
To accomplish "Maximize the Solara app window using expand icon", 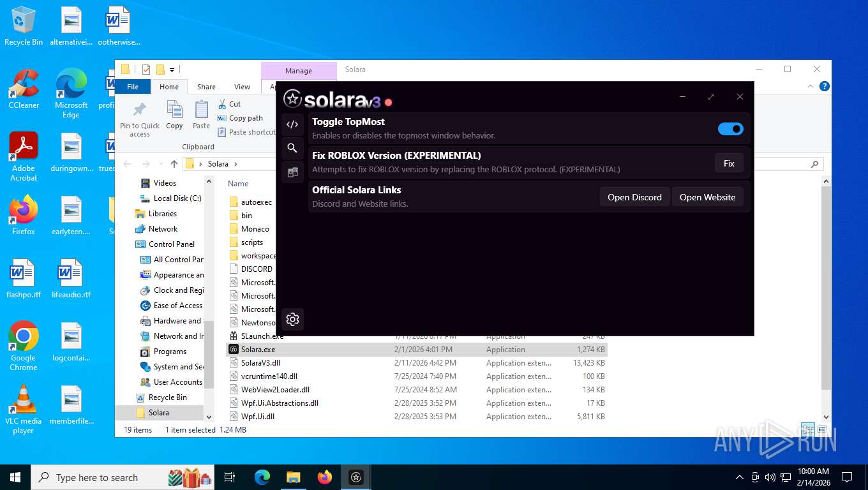I will coord(711,97).
